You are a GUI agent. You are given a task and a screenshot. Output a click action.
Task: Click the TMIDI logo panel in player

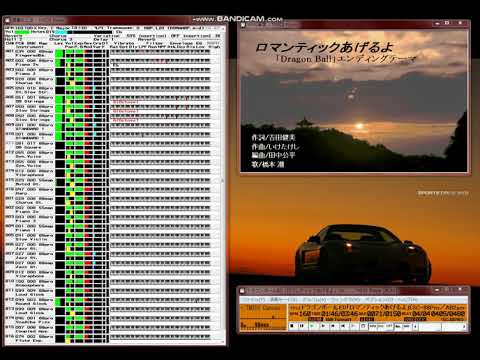[263, 317]
